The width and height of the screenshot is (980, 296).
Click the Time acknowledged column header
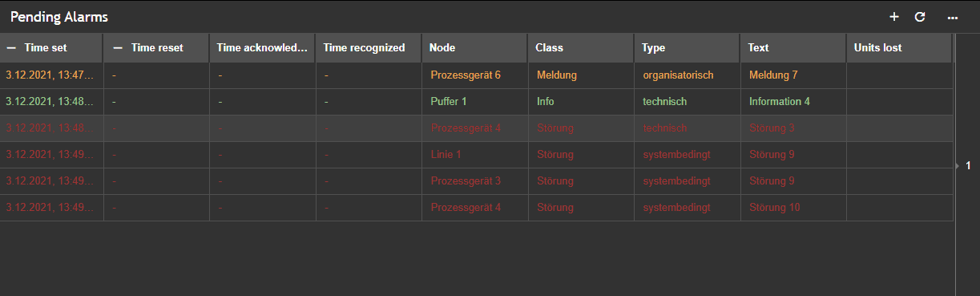(x=263, y=48)
